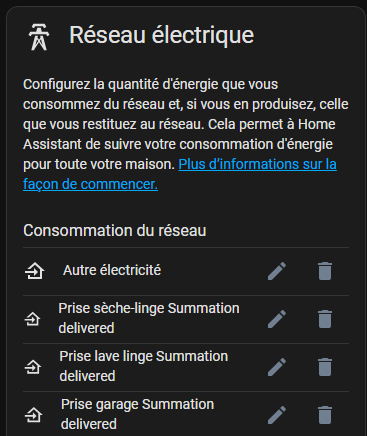Delete the Autre électricité source
The image size is (367, 436).
point(325,271)
